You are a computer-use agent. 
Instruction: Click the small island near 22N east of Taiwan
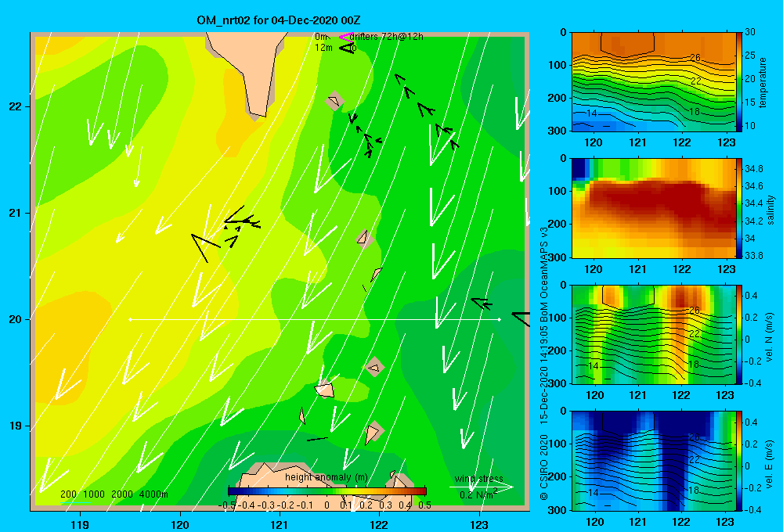tap(334, 101)
